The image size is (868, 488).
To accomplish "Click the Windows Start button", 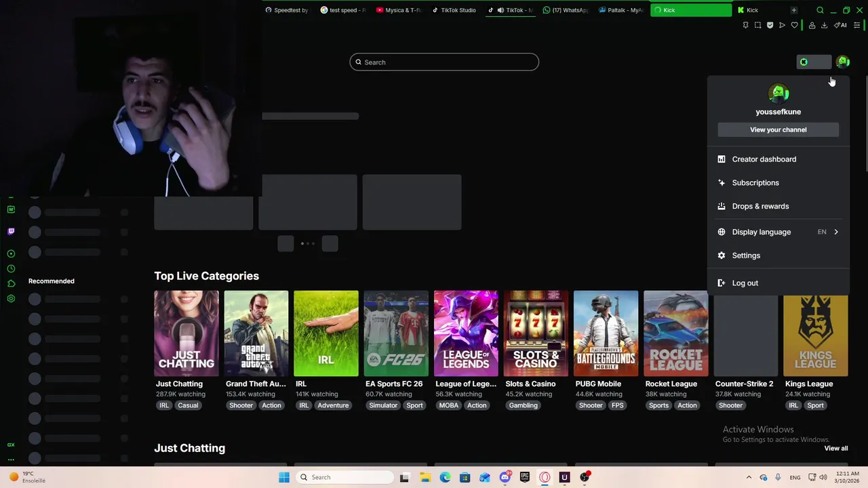I will pos(284,477).
